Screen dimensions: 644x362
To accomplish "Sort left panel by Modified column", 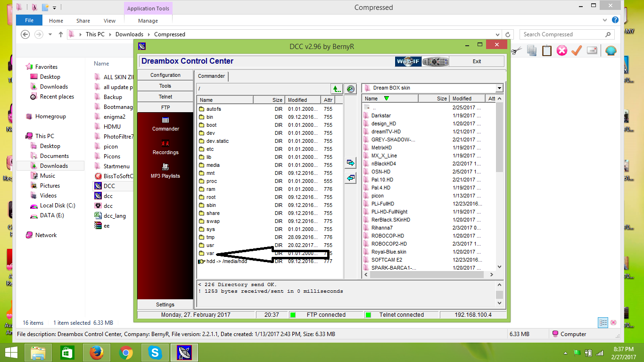I will (x=303, y=100).
